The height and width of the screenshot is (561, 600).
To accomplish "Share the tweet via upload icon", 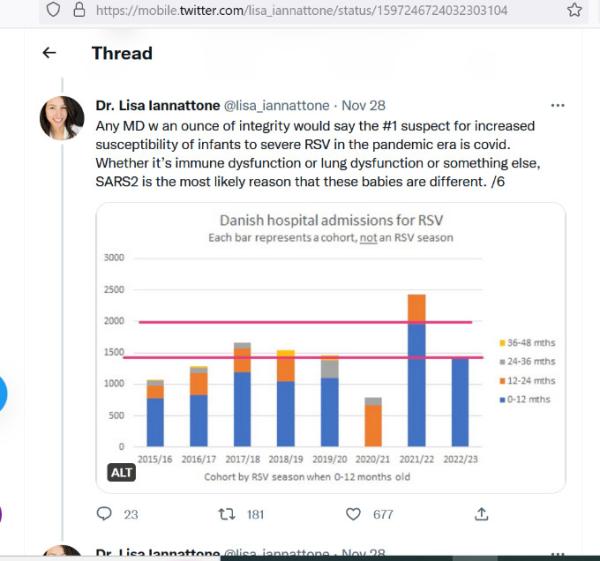I will click(x=481, y=514).
